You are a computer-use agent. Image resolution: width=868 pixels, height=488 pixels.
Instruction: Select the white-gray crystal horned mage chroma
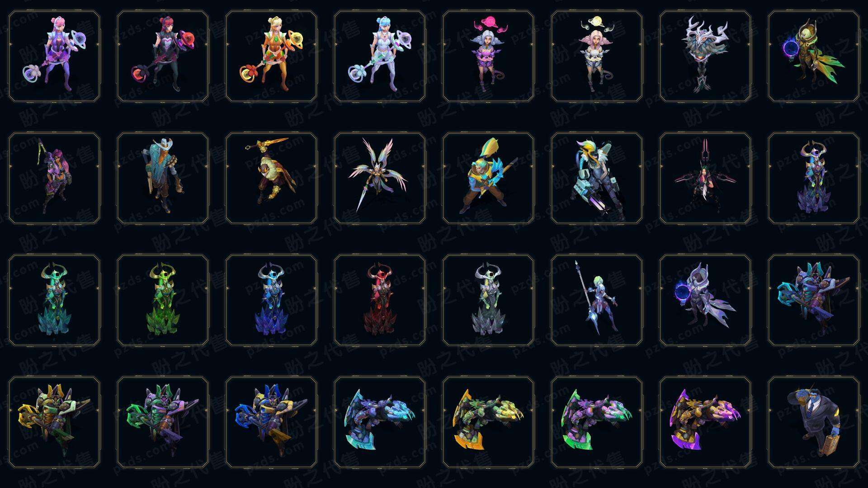[x=488, y=300]
